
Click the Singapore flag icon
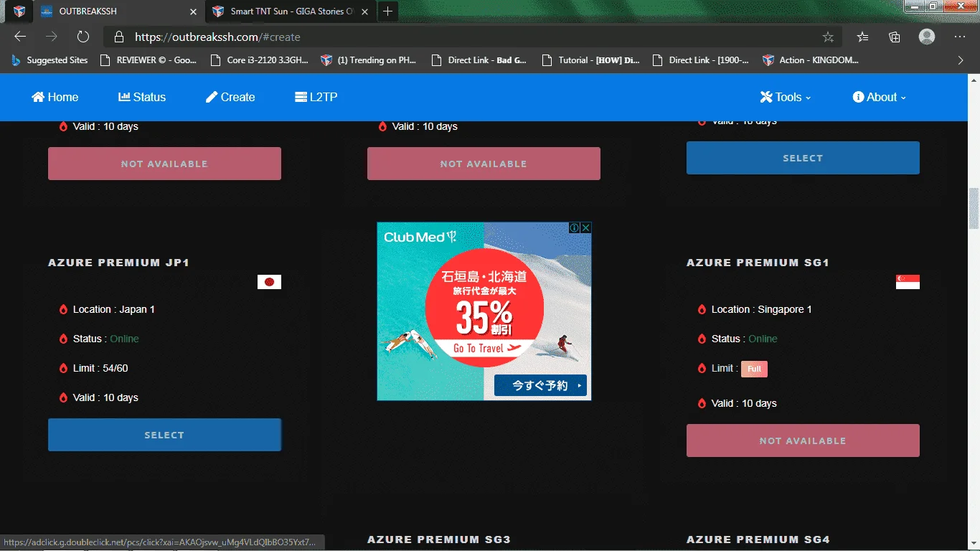click(908, 282)
